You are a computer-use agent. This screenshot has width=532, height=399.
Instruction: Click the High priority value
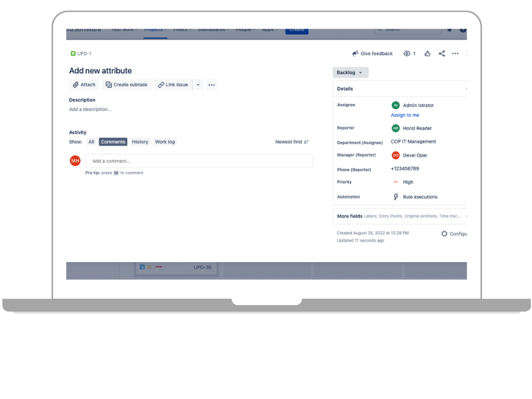[x=408, y=182]
